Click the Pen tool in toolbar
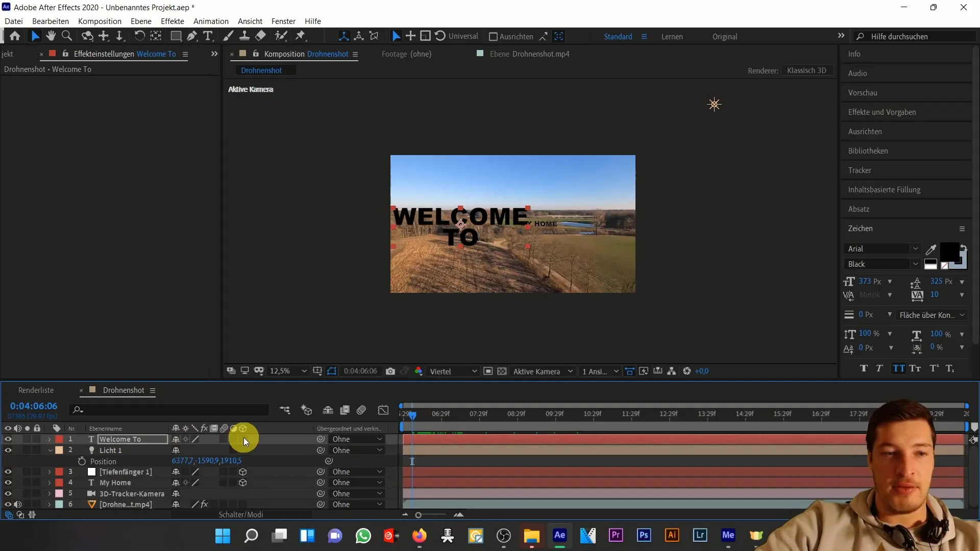Image resolution: width=980 pixels, height=551 pixels. (190, 36)
